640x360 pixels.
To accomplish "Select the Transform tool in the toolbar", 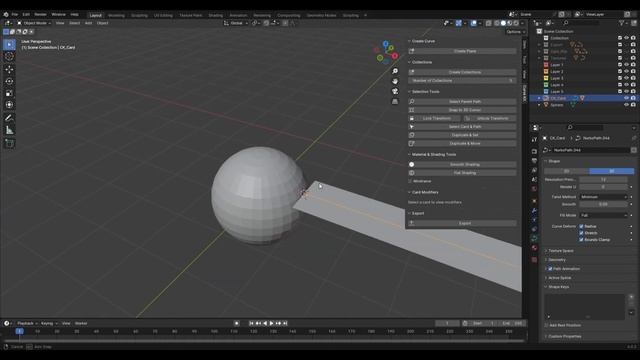I will coord(9,105).
